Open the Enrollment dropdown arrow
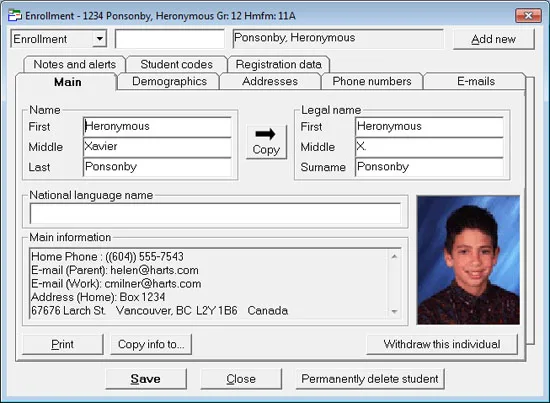Viewport: 550px width, 403px height. coord(100,39)
